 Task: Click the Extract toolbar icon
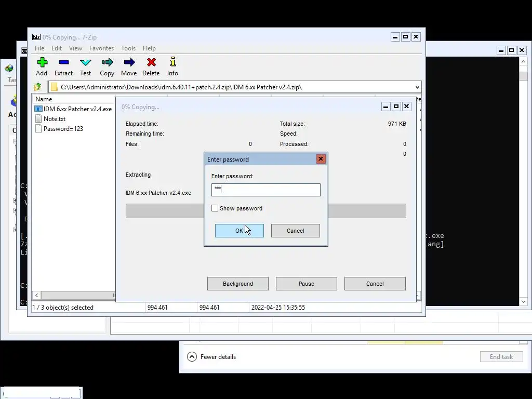64,62
